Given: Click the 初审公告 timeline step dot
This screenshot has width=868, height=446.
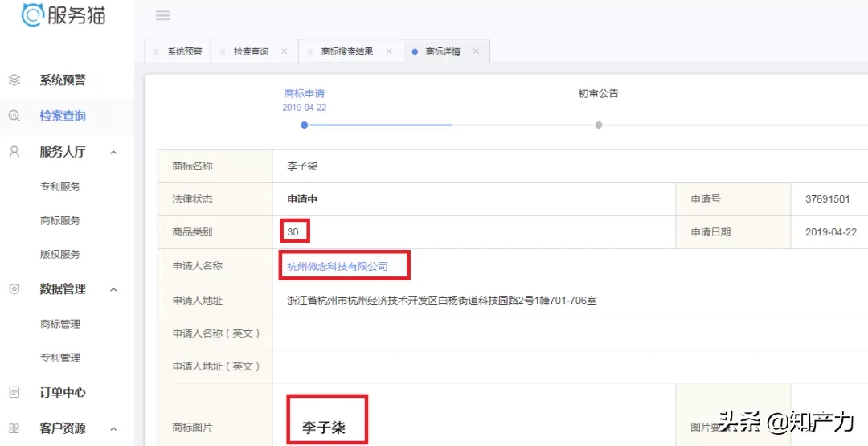Looking at the screenshot, I should [x=599, y=125].
